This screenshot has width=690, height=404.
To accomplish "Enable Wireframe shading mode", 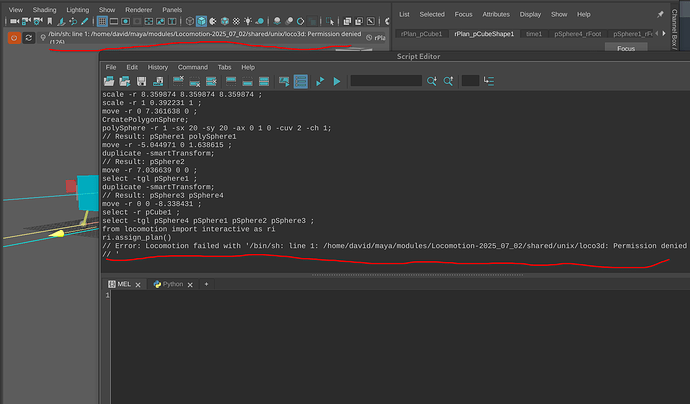I will [x=190, y=21].
